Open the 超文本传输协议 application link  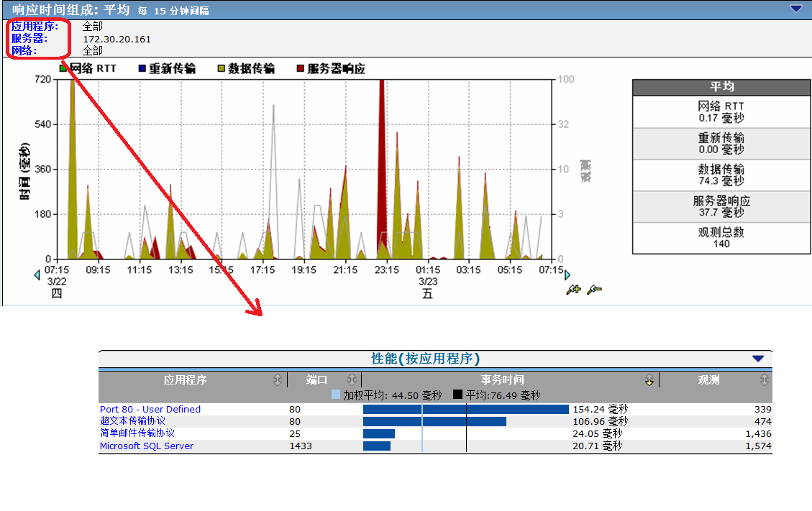(x=132, y=421)
